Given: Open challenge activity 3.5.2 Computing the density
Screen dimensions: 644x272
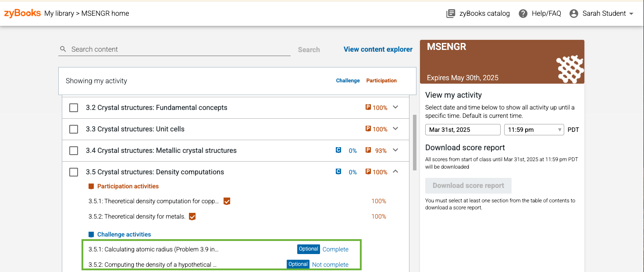Looking at the screenshot, I should coord(153,265).
